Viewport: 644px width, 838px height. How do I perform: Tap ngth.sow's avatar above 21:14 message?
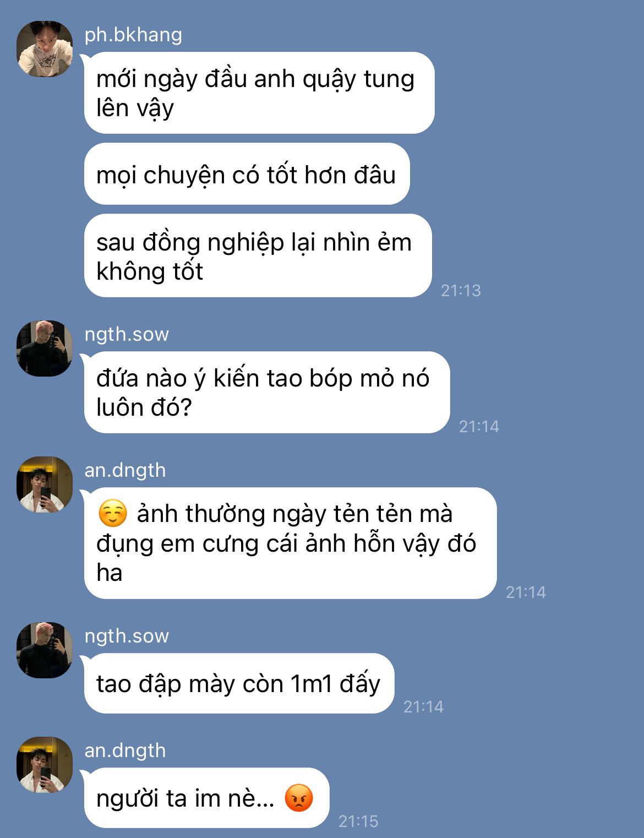click(45, 349)
